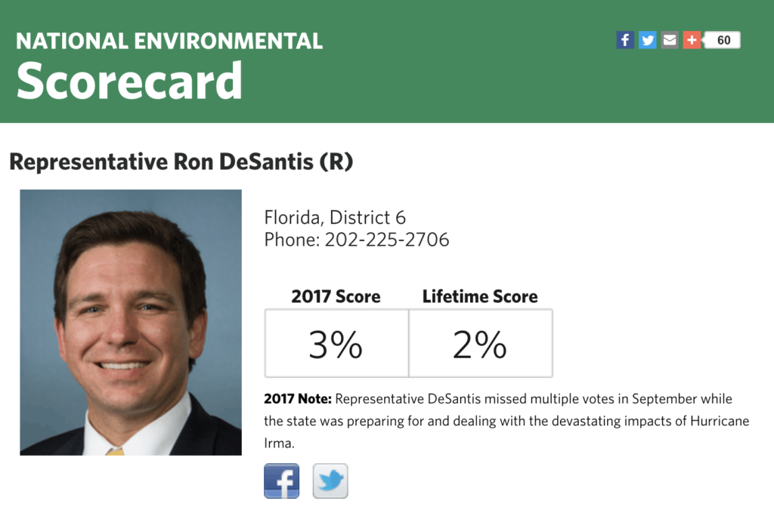Image resolution: width=774 pixels, height=532 pixels.
Task: Click the Florida, District 6 text
Action: click(x=335, y=217)
